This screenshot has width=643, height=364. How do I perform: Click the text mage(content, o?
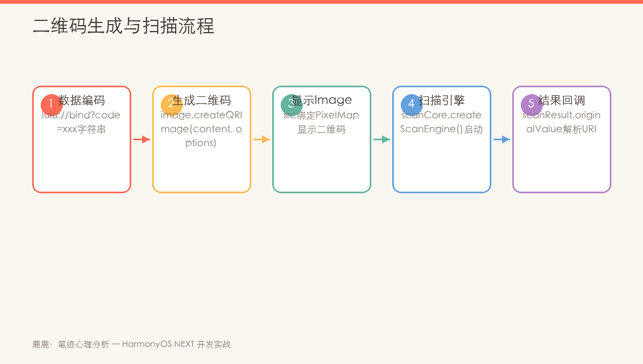click(x=201, y=130)
